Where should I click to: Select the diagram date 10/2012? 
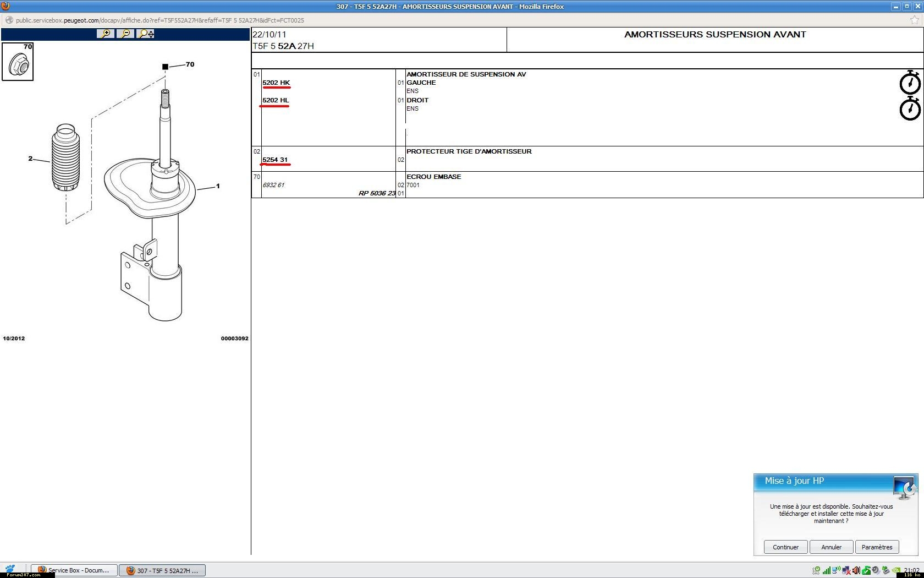click(14, 339)
